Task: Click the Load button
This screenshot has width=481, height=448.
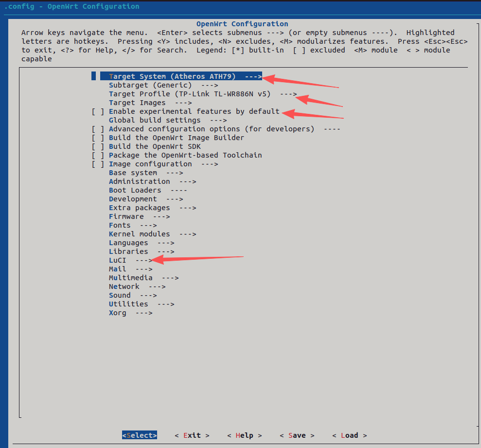Action: click(x=349, y=435)
